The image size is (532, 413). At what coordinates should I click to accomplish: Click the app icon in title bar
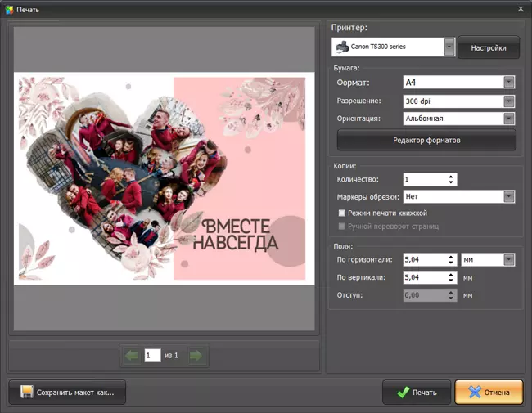(8, 9)
